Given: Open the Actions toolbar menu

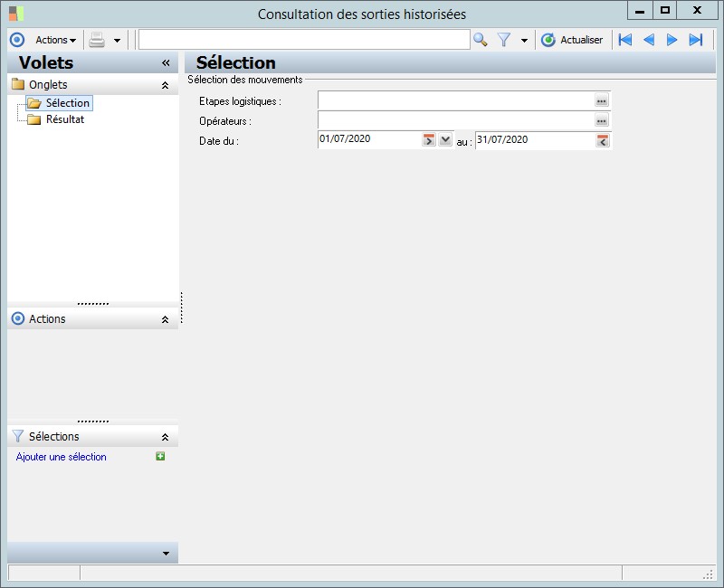Looking at the screenshot, I should (x=55, y=40).
